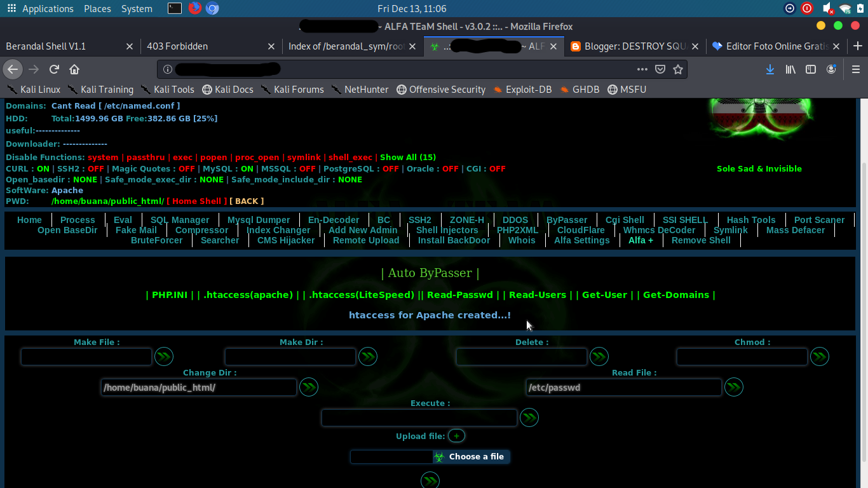This screenshot has width=868, height=488.
Task: Click the green arrow to read /etc/passwd
Action: click(x=734, y=386)
